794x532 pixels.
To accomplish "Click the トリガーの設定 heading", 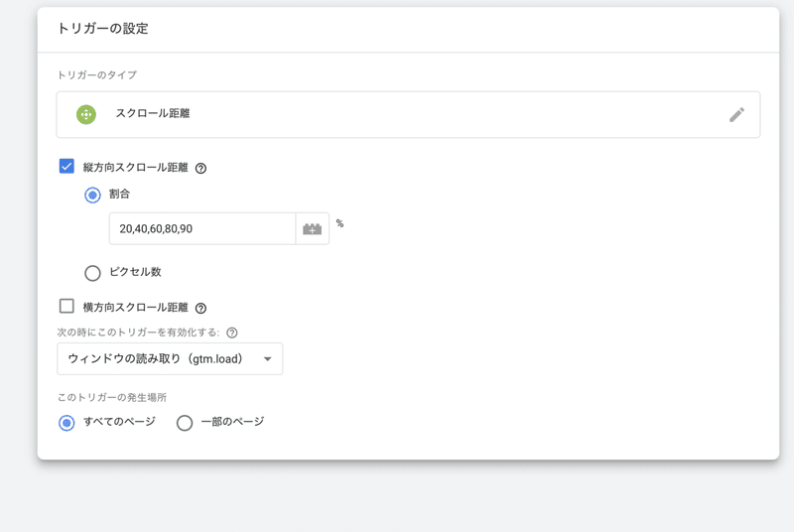I will [103, 29].
